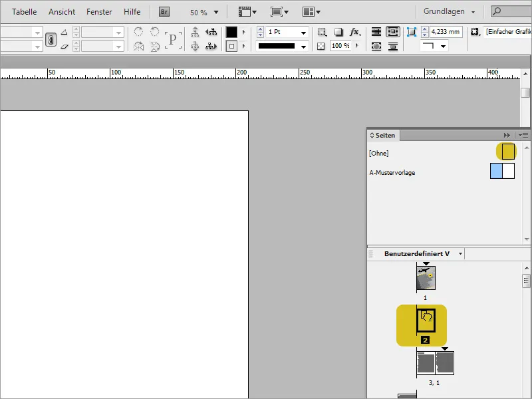Image resolution: width=532 pixels, height=399 pixels.
Task: Click the search field with magnifier
Action: [511, 11]
